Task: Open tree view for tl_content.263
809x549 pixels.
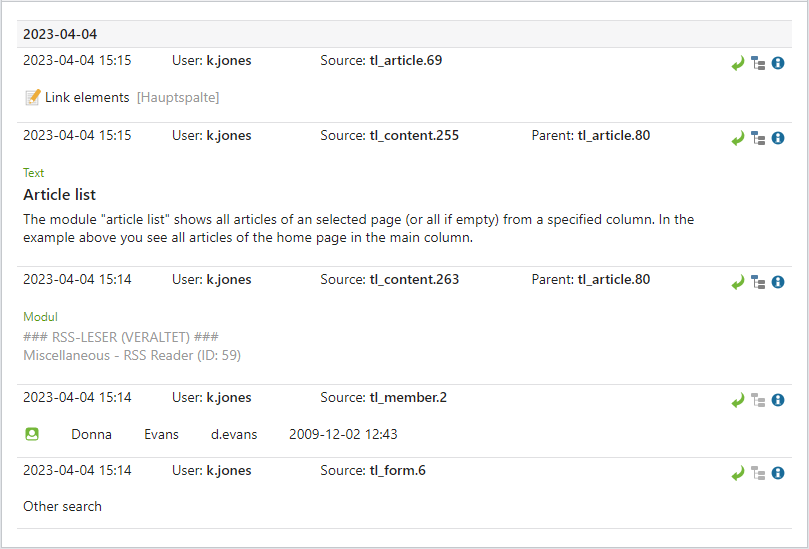Action: pos(758,282)
